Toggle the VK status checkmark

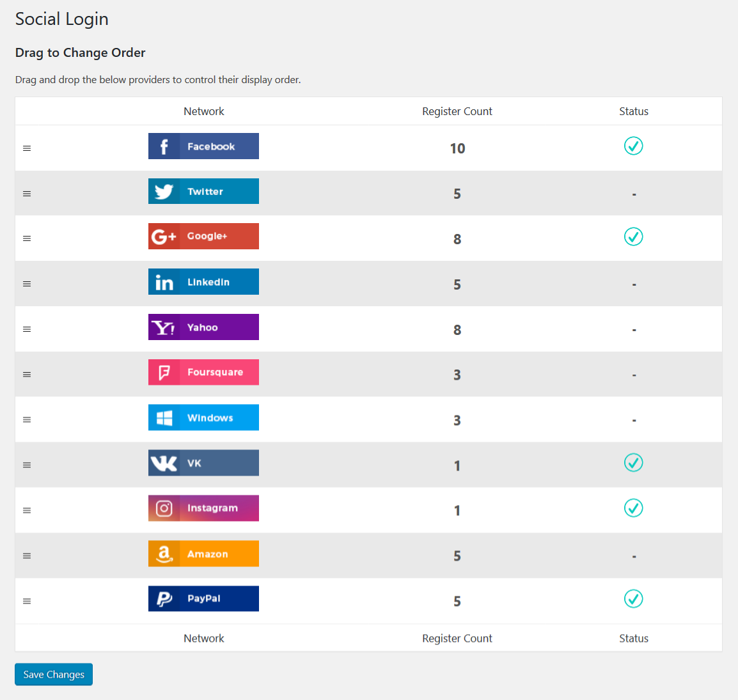coord(633,463)
